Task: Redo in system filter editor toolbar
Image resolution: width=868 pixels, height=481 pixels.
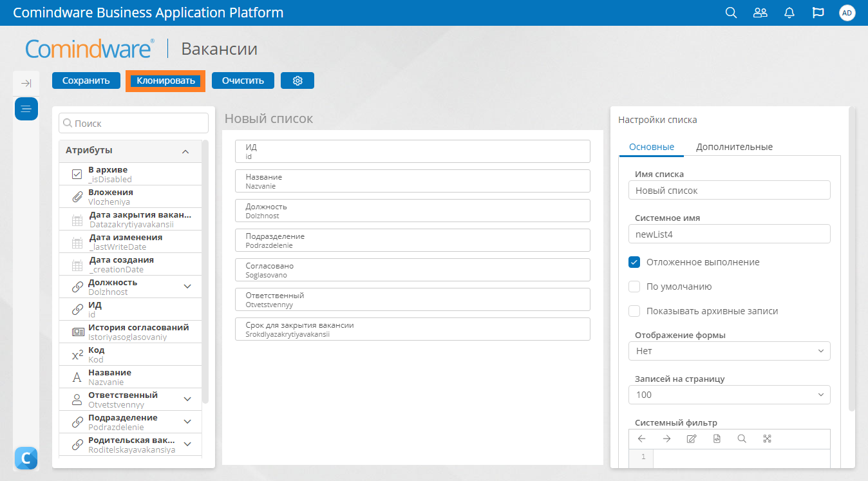Action: coord(666,439)
